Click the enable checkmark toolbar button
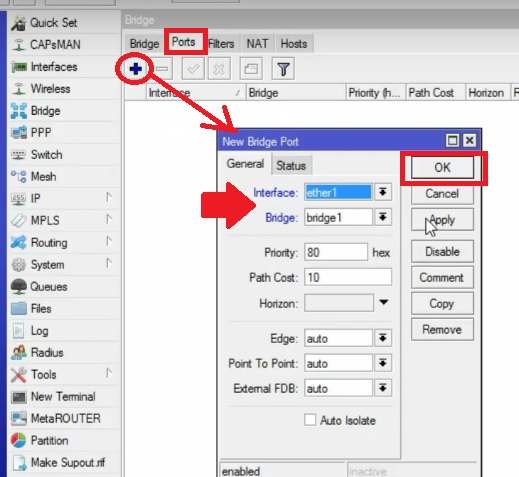The image size is (519, 477). tap(193, 69)
